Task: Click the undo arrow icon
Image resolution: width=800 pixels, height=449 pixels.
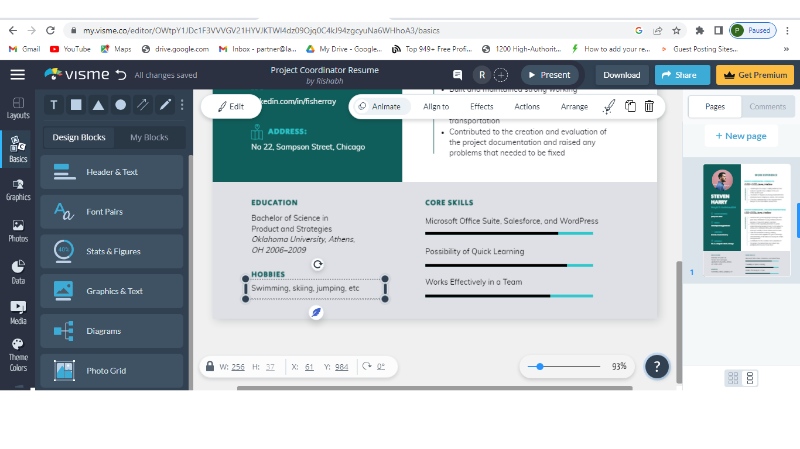Action: pos(121,75)
